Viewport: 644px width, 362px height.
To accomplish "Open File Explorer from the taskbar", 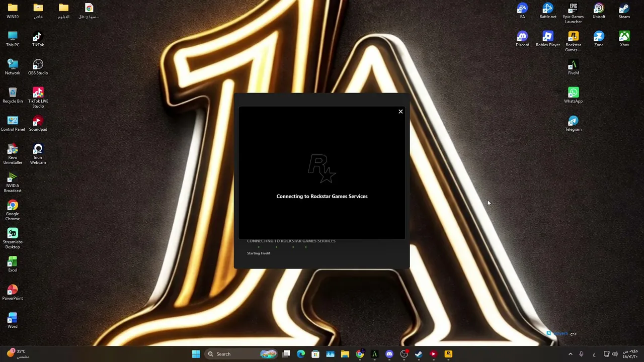I will pyautogui.click(x=345, y=354).
